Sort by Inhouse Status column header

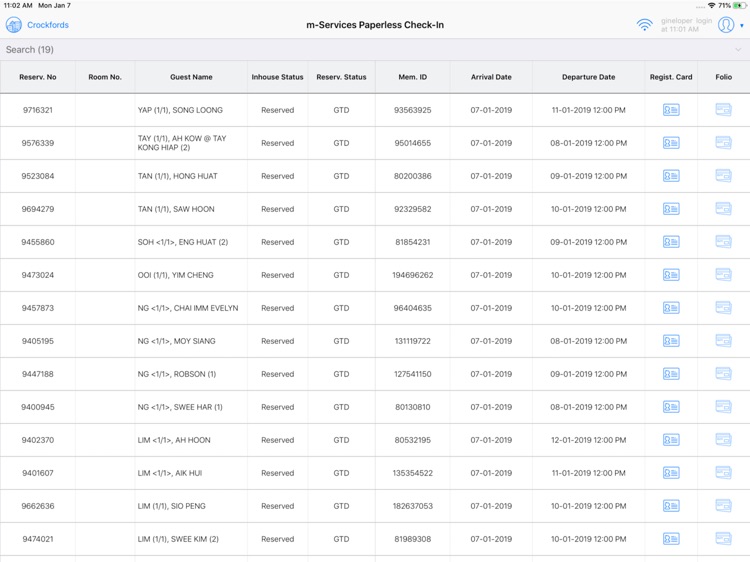277,77
